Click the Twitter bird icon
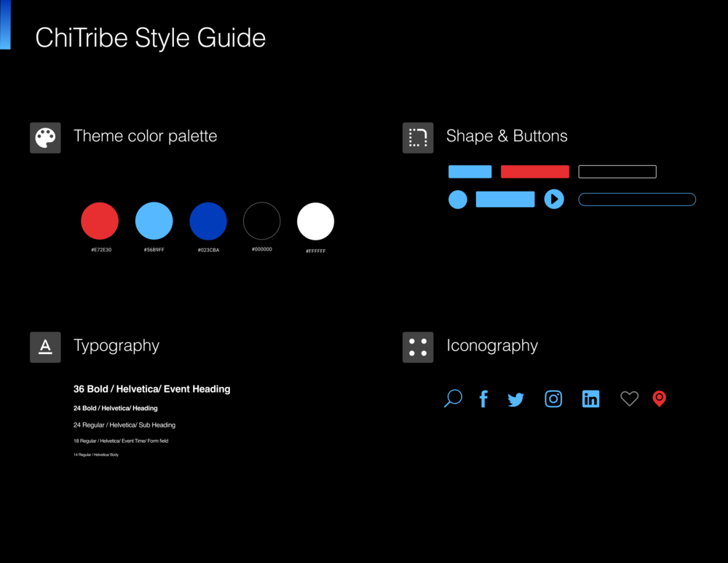The image size is (728, 563). click(x=516, y=399)
